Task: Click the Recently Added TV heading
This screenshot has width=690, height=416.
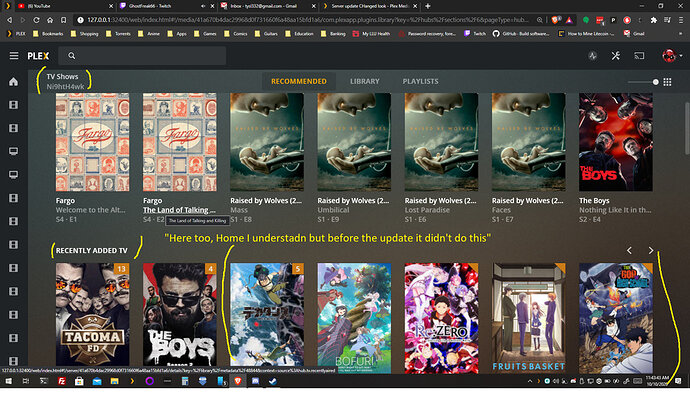Action: tap(92, 250)
